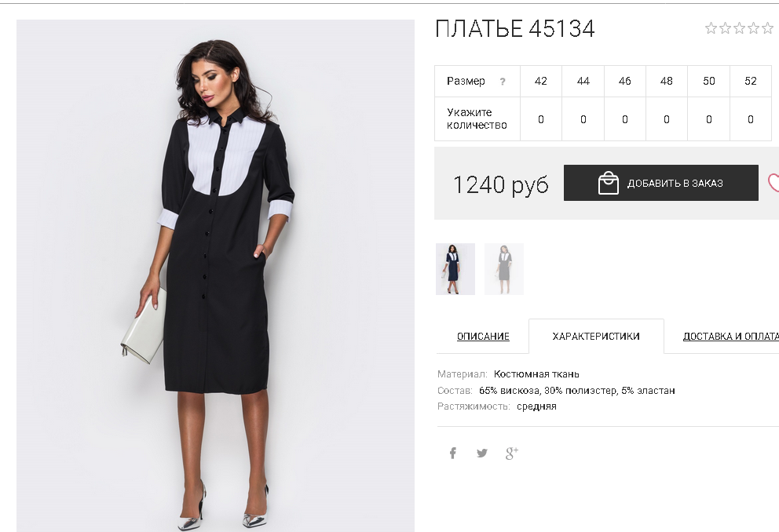Share the dress on Facebook

click(x=452, y=453)
